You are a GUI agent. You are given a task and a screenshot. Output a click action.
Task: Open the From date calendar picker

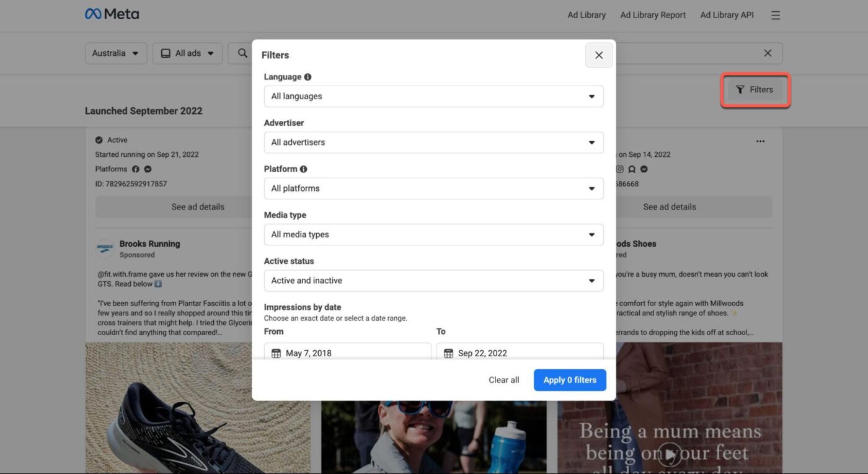pyautogui.click(x=277, y=353)
